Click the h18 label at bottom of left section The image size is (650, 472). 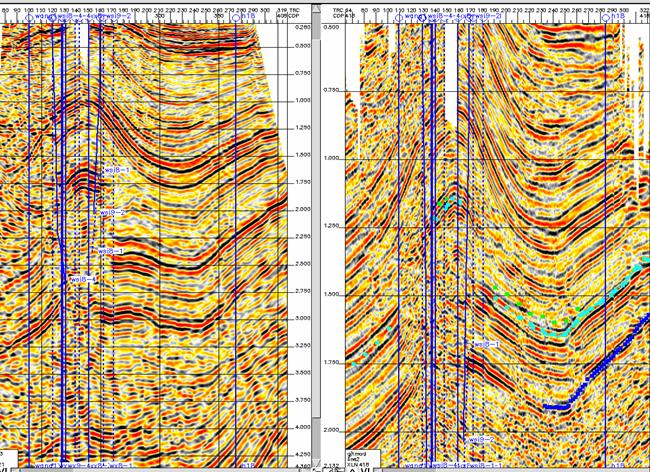pos(247,465)
